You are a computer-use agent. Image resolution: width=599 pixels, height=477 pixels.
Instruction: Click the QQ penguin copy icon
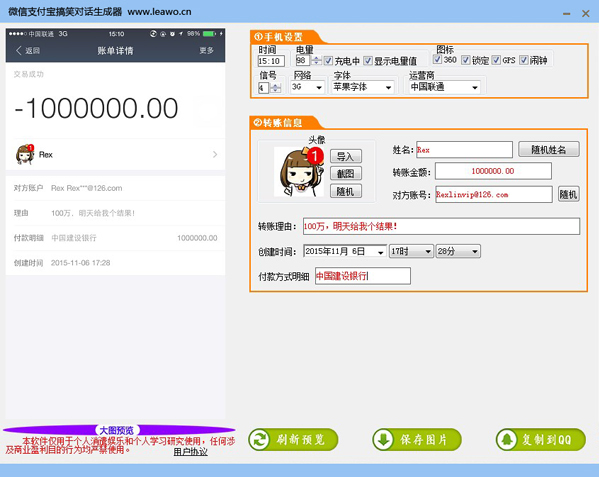[x=507, y=440]
